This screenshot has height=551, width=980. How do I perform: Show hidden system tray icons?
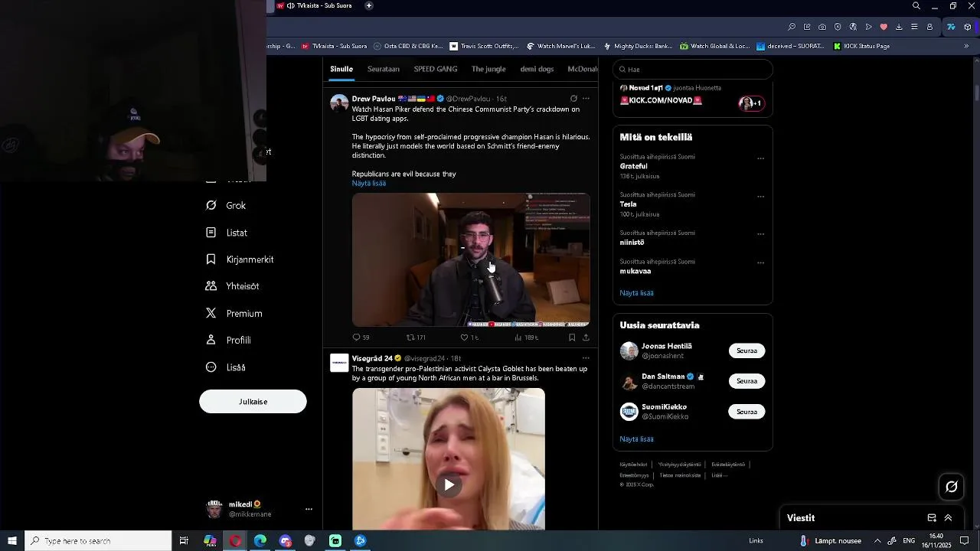pos(877,541)
